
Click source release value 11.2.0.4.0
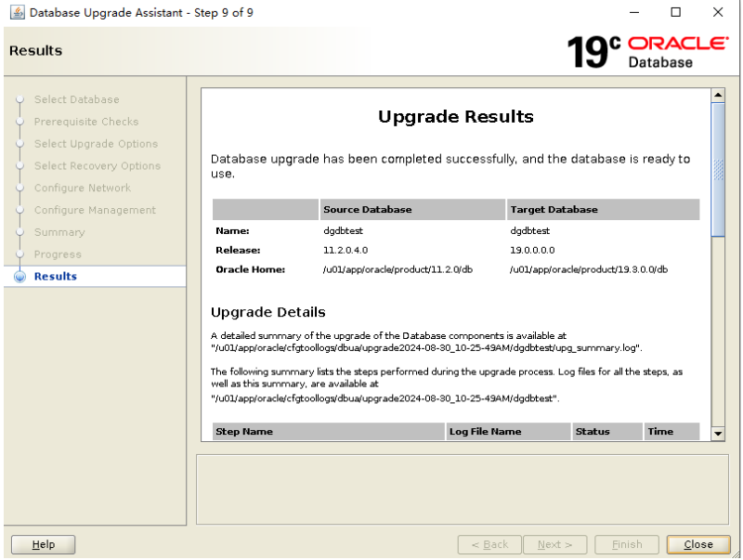[x=345, y=250]
